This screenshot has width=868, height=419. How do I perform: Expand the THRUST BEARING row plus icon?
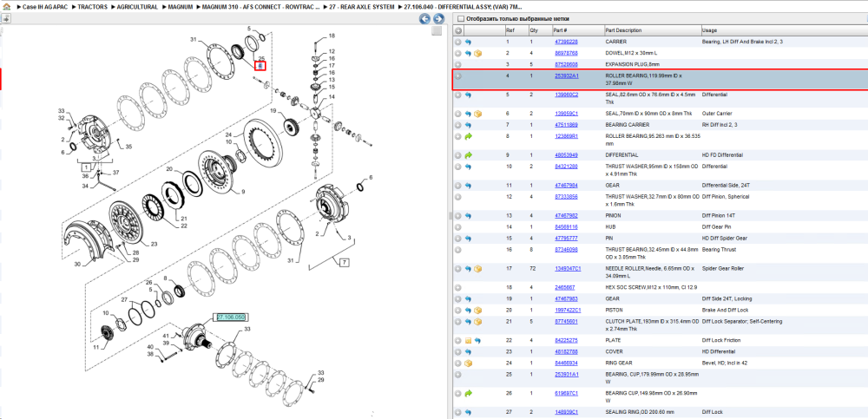click(x=457, y=250)
